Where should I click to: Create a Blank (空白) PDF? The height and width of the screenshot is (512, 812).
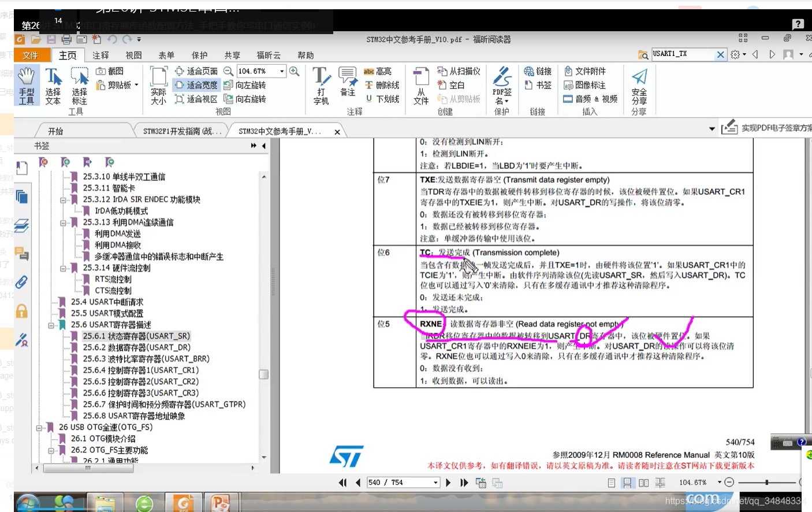pos(452,85)
